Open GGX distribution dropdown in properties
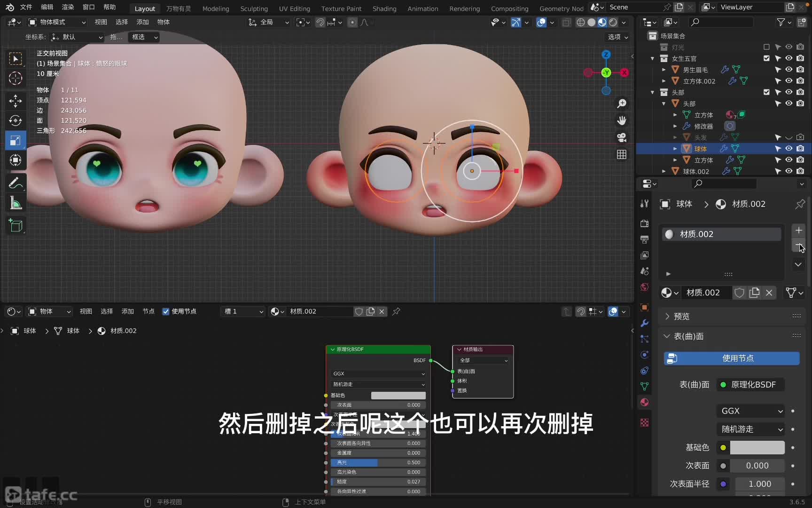 [x=750, y=411]
